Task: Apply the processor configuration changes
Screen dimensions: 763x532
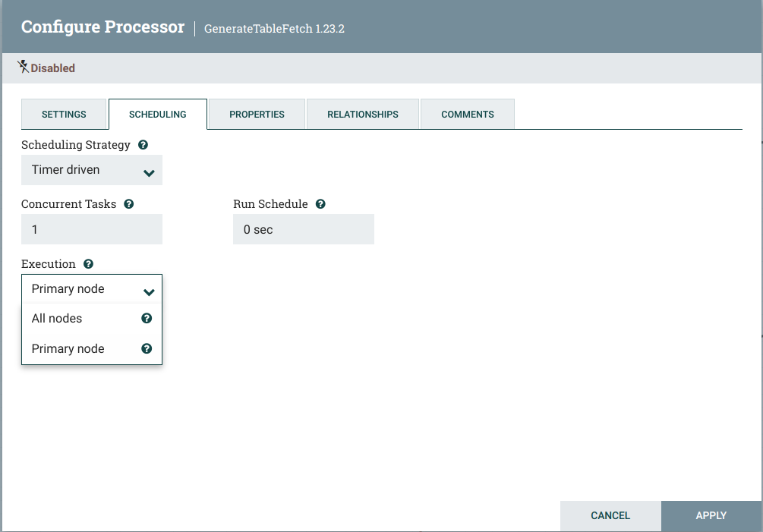Action: click(x=711, y=515)
